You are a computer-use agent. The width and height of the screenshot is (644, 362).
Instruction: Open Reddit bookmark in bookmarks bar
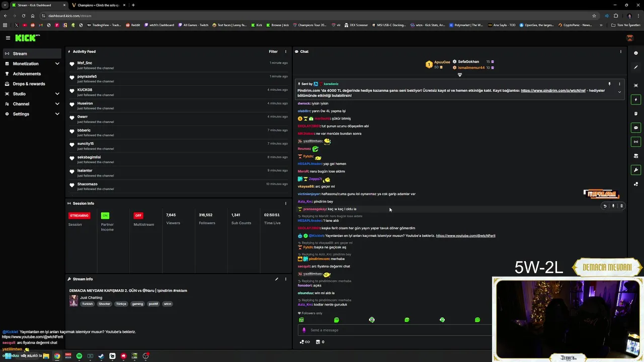pyautogui.click(x=133, y=25)
